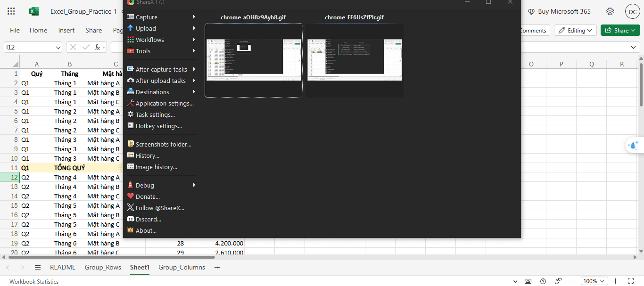Open After capture tasks submenu

click(161, 69)
